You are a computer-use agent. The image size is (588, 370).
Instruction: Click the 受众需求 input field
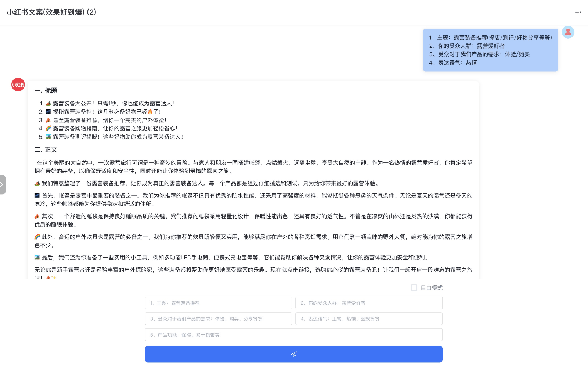[219, 319]
